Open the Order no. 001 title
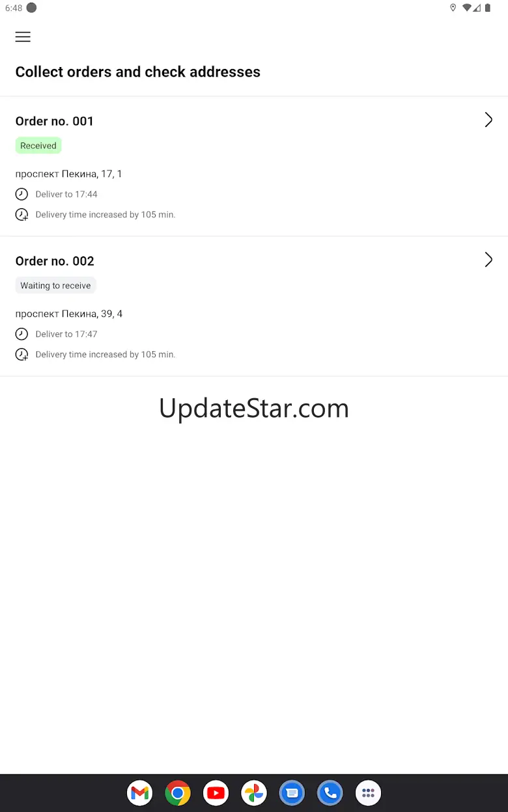Screen dimensions: 508x812 point(55,121)
